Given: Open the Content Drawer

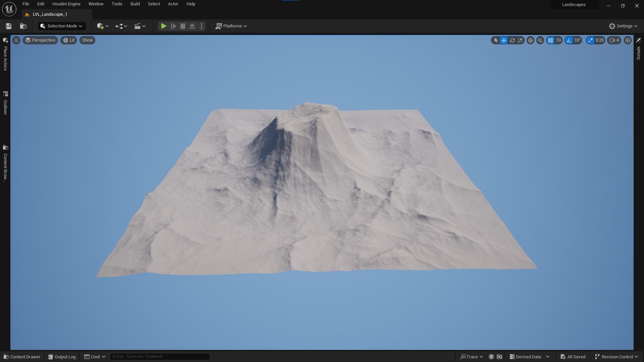Looking at the screenshot, I should 22,357.
